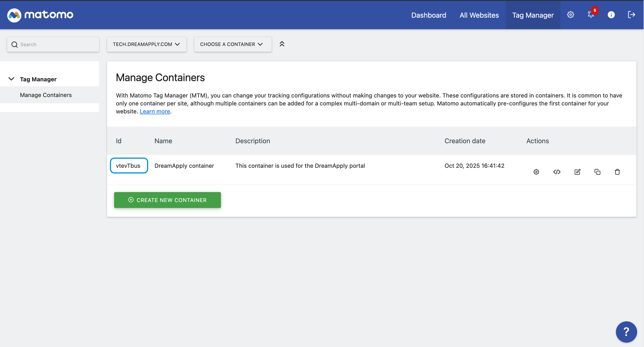Collapse the top controls with double chevron
Viewport: 644px width, 347px height.
tap(282, 44)
